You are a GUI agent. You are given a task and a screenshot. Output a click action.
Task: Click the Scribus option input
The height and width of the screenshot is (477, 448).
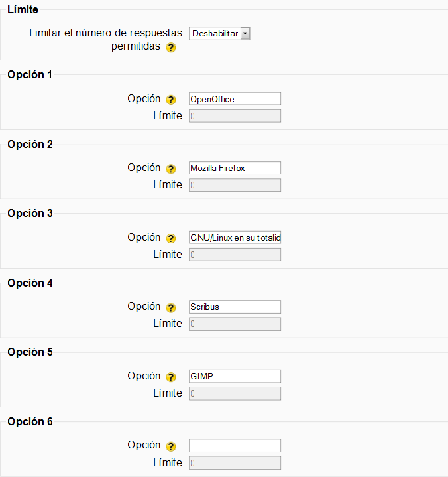click(x=235, y=307)
